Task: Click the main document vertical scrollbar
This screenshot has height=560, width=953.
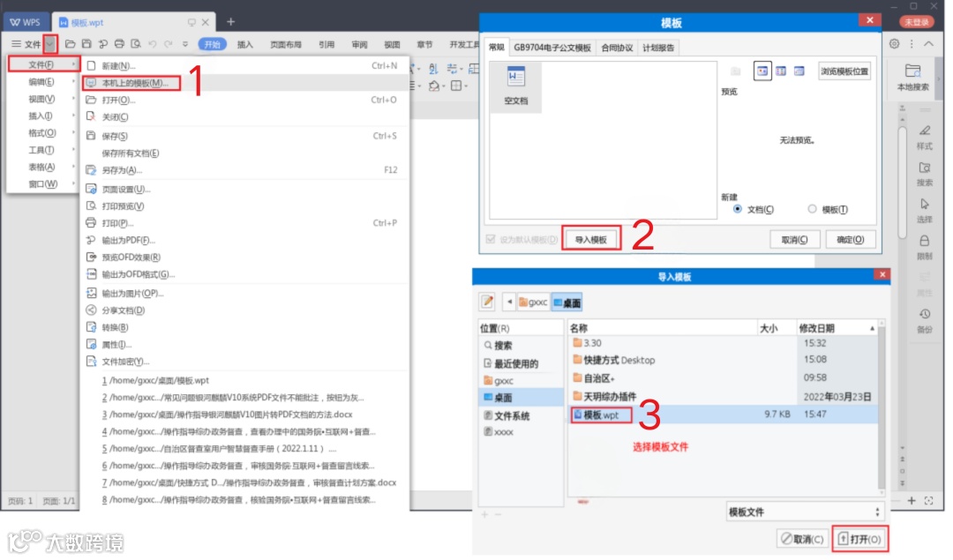Action: pyautogui.click(x=903, y=183)
